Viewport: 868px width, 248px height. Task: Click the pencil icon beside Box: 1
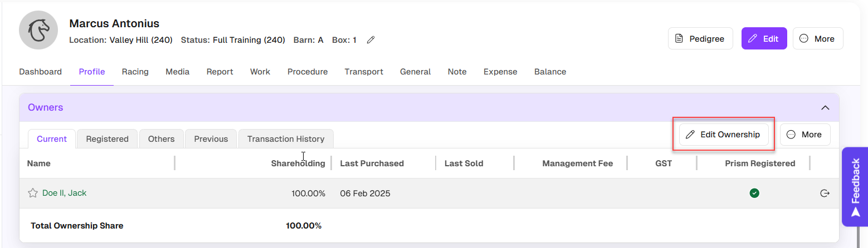point(370,40)
